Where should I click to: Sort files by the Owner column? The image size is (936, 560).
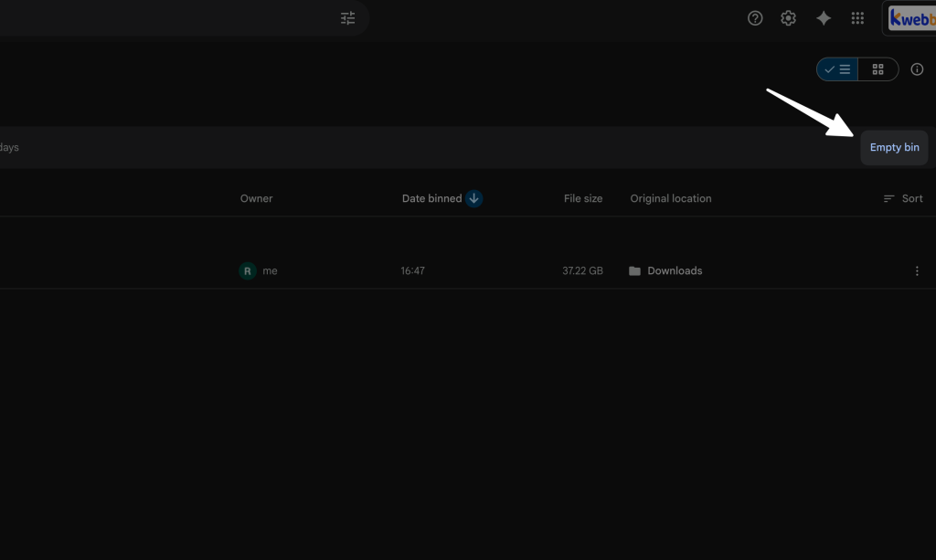pos(256,198)
